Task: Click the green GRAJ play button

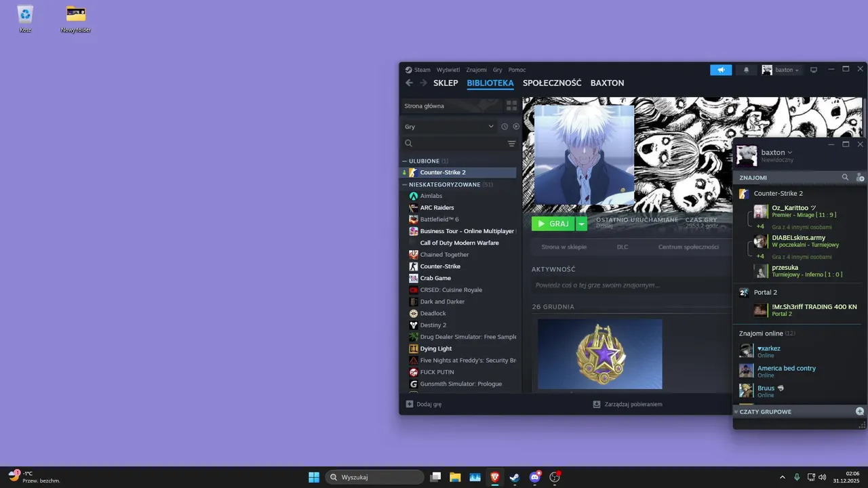Action: [553, 224]
